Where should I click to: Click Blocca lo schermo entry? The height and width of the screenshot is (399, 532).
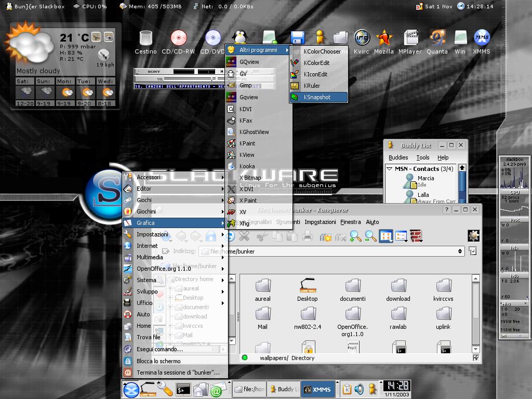pos(175,361)
